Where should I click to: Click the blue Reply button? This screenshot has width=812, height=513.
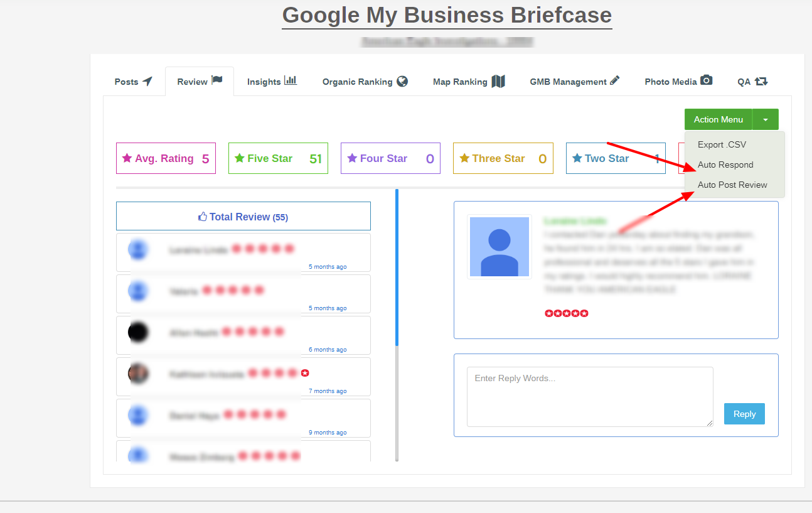click(x=744, y=414)
